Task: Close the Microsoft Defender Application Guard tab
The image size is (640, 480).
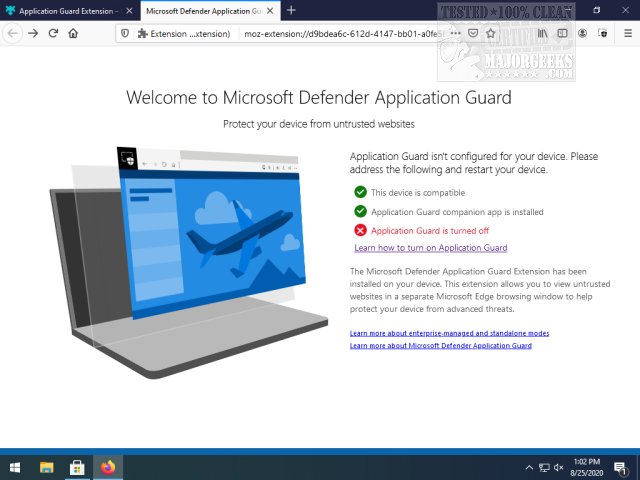Action: click(x=270, y=11)
